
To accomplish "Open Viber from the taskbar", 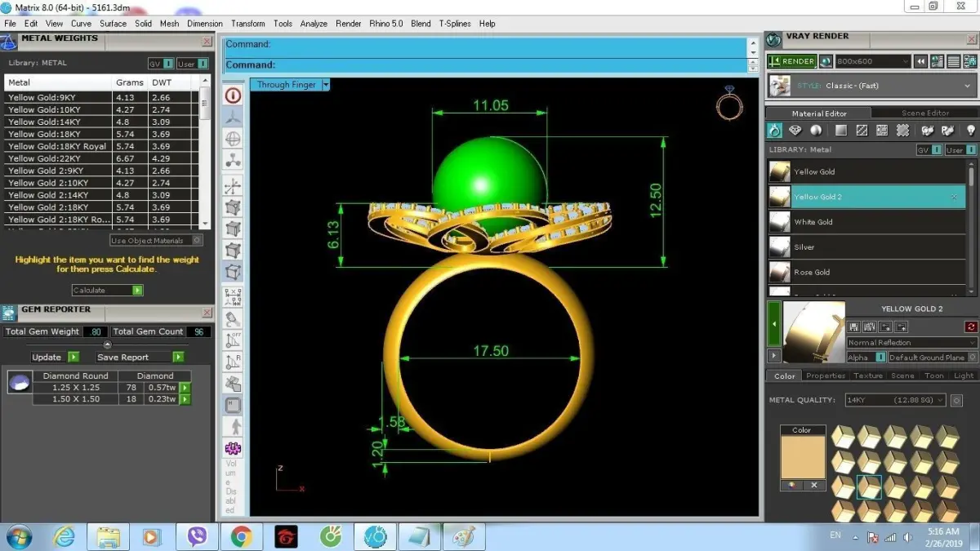I will tap(197, 537).
